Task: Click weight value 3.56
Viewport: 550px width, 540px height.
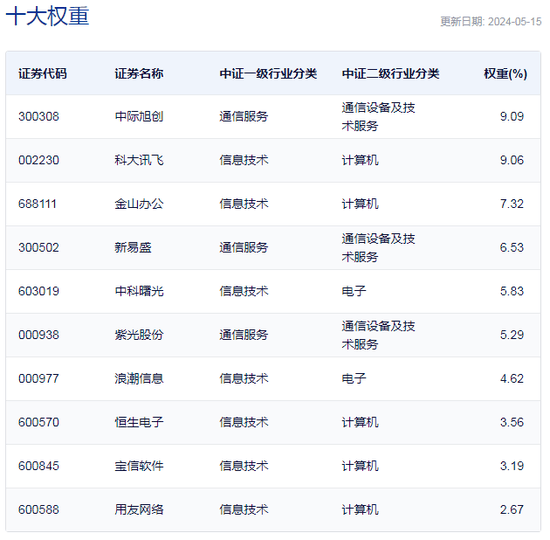Action: click(x=512, y=422)
